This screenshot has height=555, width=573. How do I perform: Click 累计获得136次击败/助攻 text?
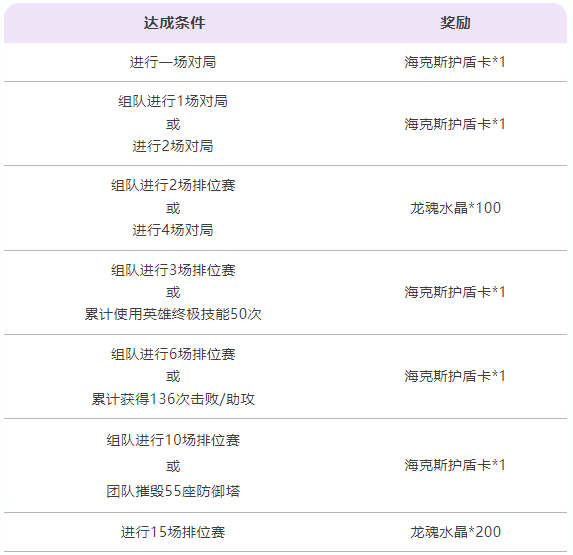point(173,399)
